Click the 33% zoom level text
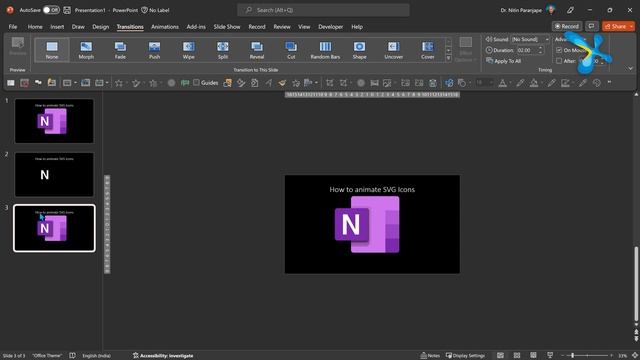Screen dimensions: 640x360 tap(622, 356)
